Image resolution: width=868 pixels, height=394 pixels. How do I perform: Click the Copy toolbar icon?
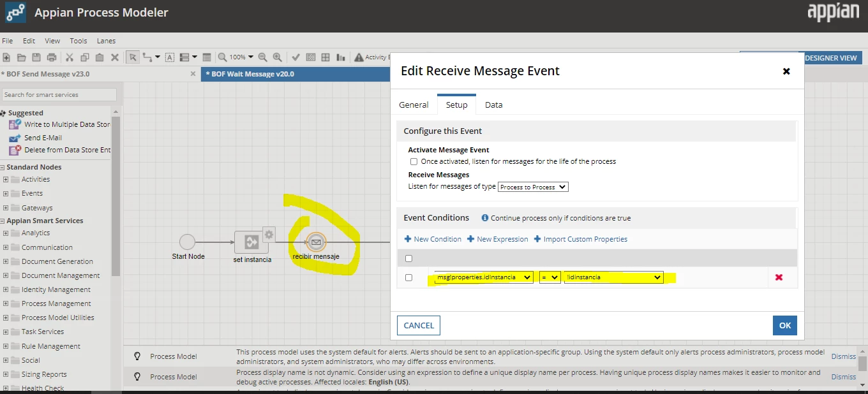pos(85,57)
